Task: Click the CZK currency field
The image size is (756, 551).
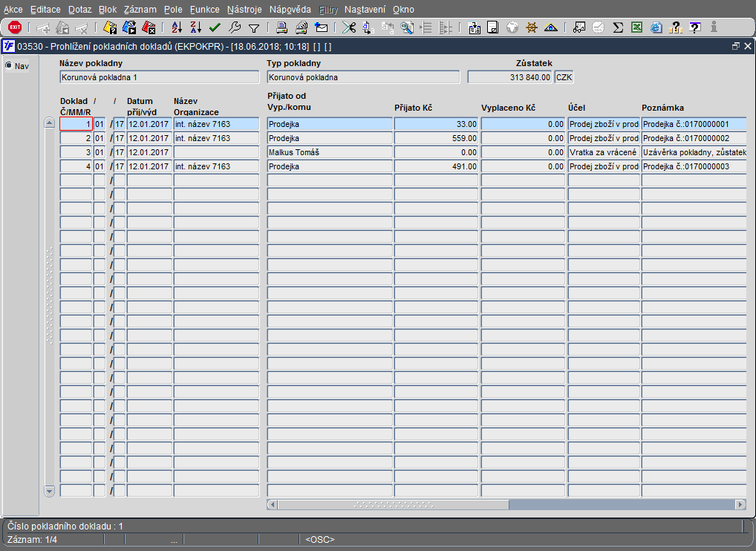Action: click(x=564, y=77)
